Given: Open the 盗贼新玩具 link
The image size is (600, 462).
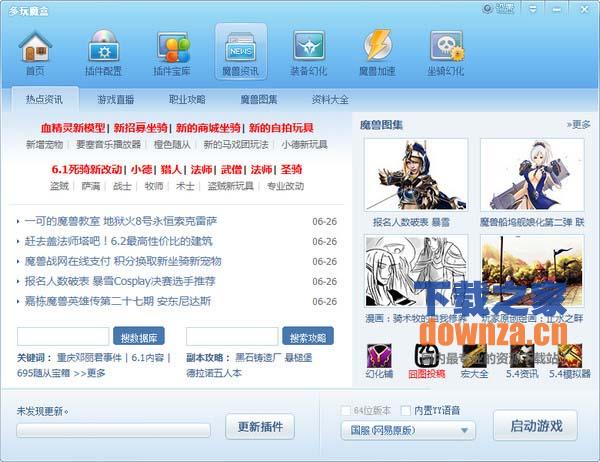Looking at the screenshot, I should pyautogui.click(x=231, y=186).
